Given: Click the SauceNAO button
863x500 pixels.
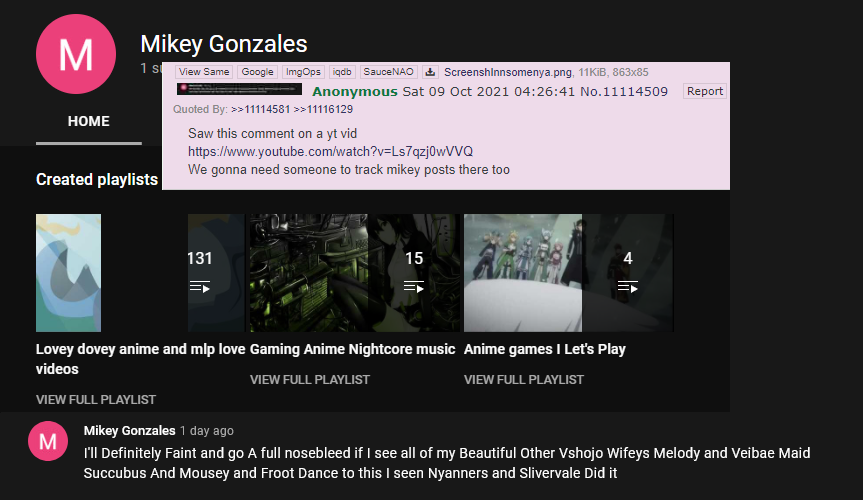Looking at the screenshot, I should click(389, 72).
